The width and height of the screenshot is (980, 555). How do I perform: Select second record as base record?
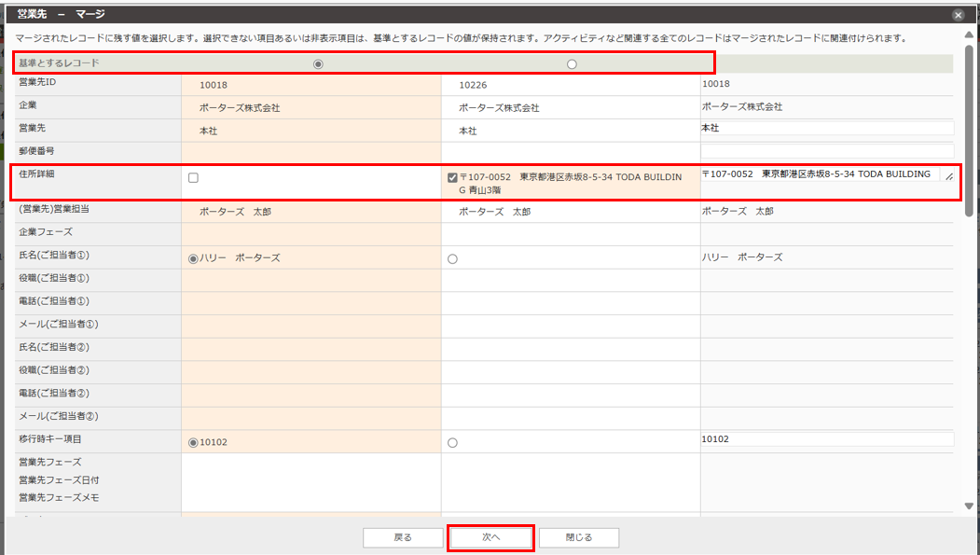click(572, 63)
